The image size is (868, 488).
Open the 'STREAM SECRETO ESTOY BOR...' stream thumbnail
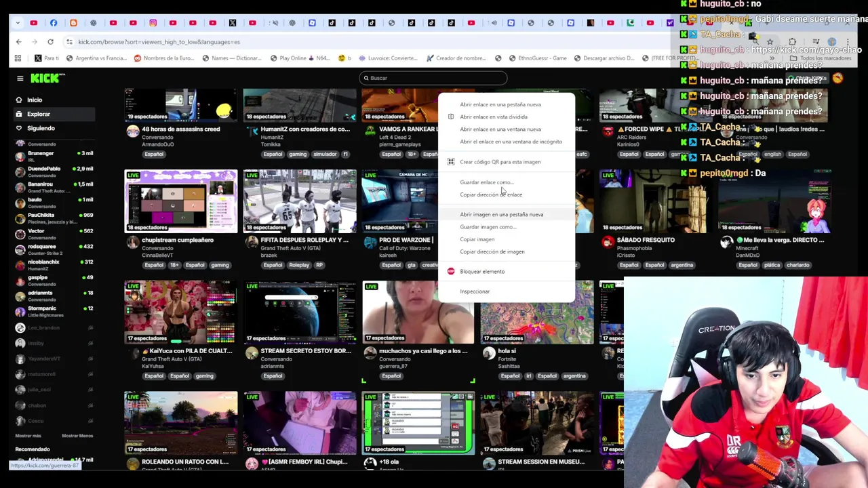click(x=300, y=312)
